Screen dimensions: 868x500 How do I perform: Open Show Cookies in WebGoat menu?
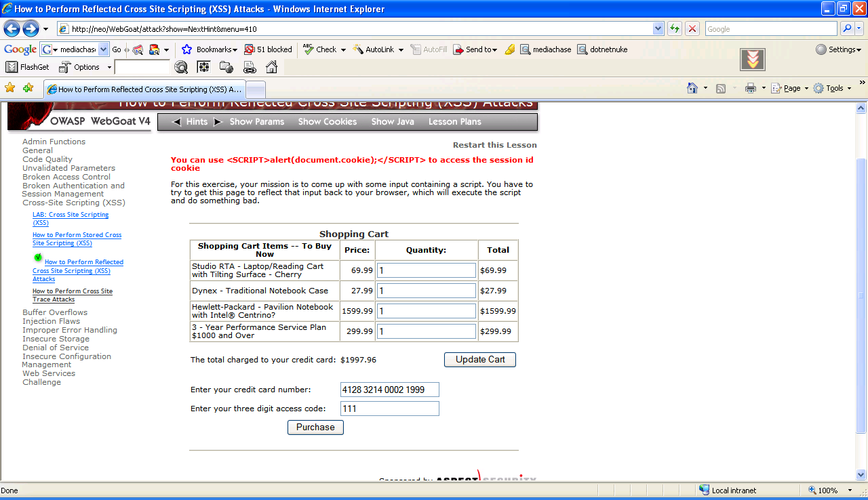click(x=327, y=122)
